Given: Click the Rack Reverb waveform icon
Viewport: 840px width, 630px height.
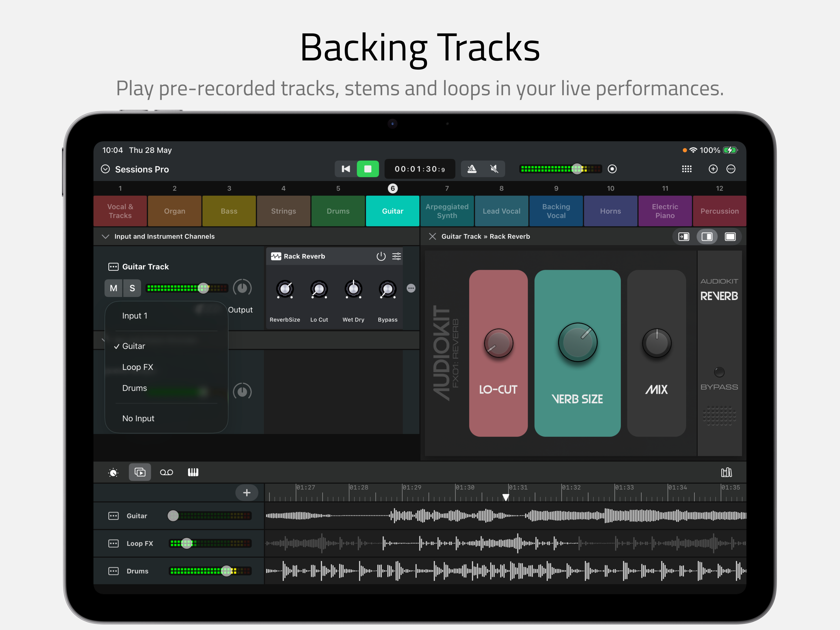Looking at the screenshot, I should point(276,257).
